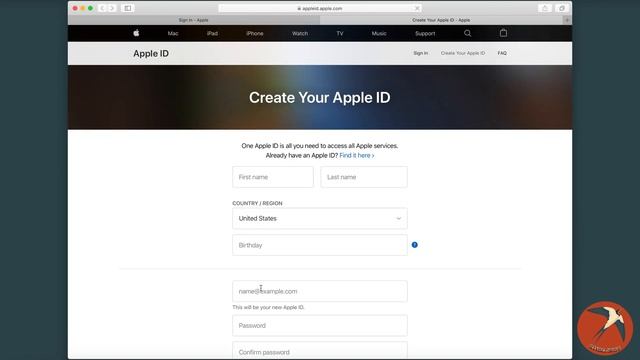Focus the Last name field
Image resolution: width=640 pixels, height=360 pixels.
[x=364, y=177]
